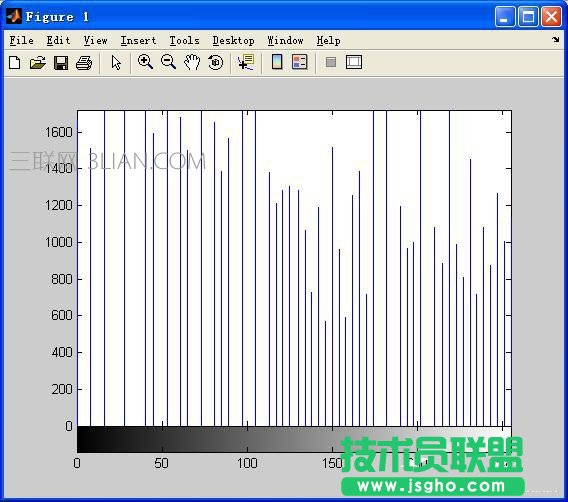This screenshot has width=568, height=502.
Task: Save the figure with the floppy disk icon
Action: (x=61, y=63)
